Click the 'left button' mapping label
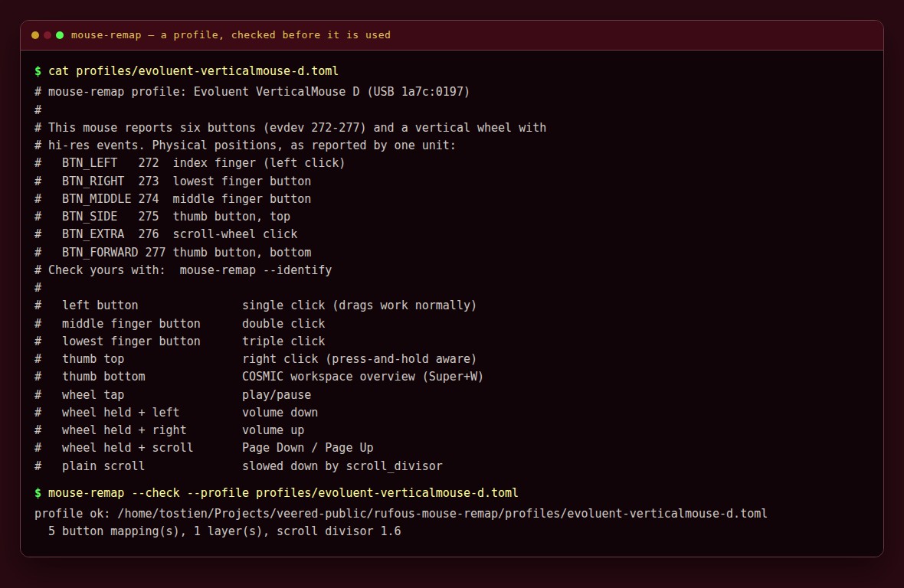The image size is (904, 588). 100,305
